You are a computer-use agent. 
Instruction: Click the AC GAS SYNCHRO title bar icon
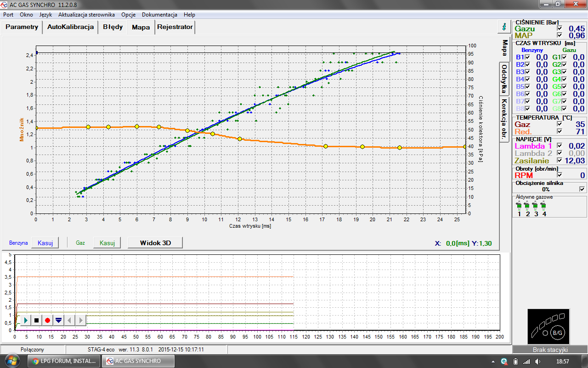pos(5,5)
